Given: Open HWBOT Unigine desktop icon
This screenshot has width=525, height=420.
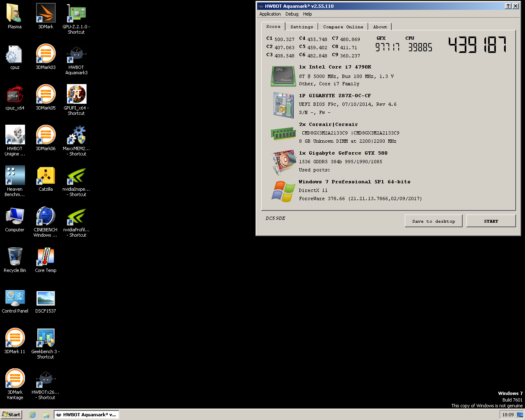Looking at the screenshot, I should click(15, 141).
